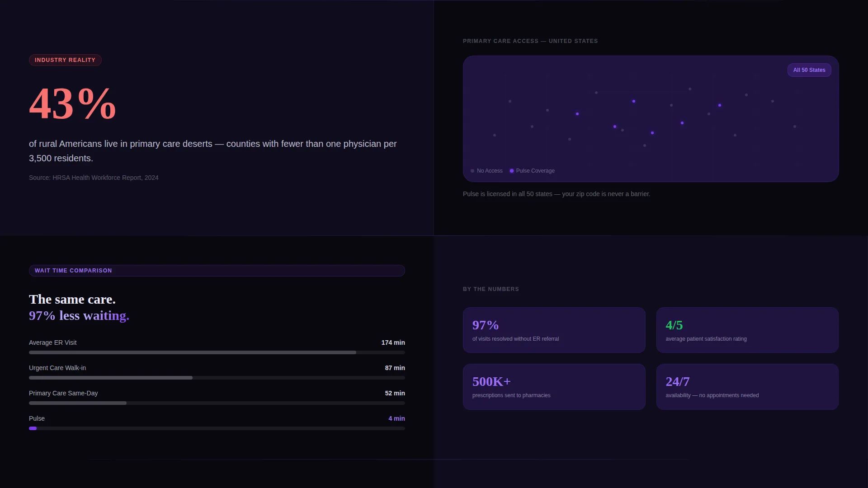
Task: Click the 97% less waiting headline
Action: click(x=79, y=315)
